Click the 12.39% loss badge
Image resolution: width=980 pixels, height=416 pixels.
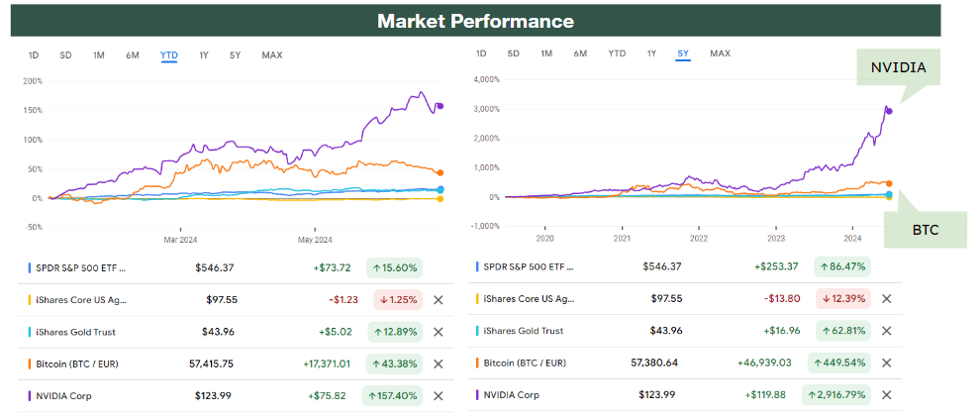[x=843, y=298]
